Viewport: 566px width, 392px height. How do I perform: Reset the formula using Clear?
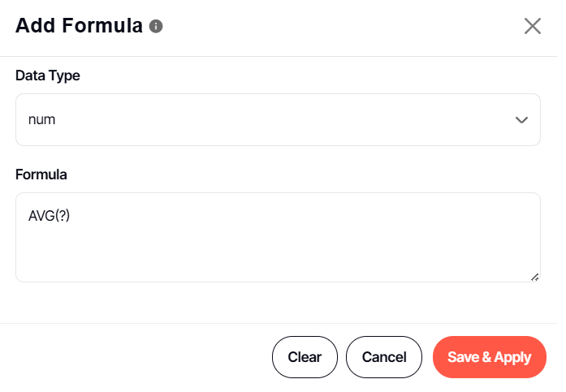(x=305, y=357)
